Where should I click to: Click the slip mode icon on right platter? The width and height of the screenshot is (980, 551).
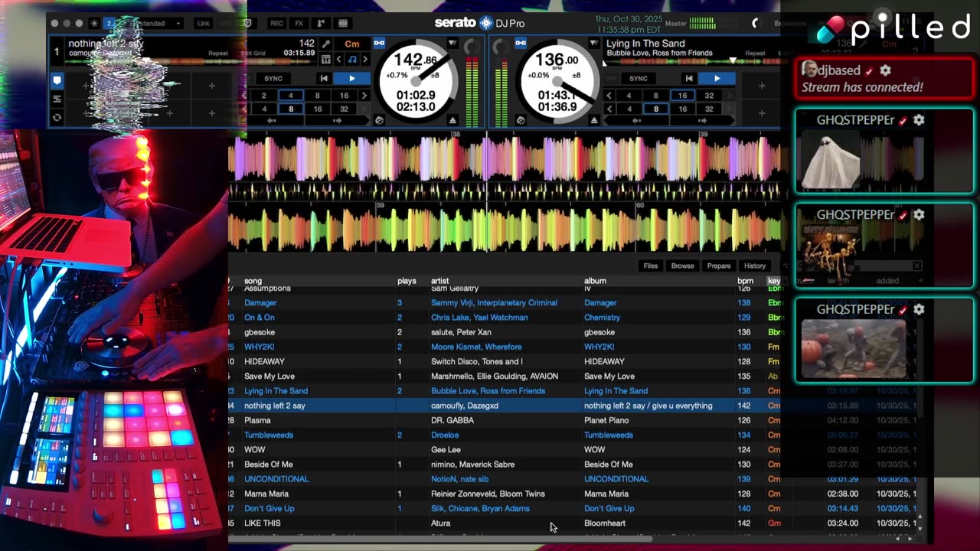(521, 120)
